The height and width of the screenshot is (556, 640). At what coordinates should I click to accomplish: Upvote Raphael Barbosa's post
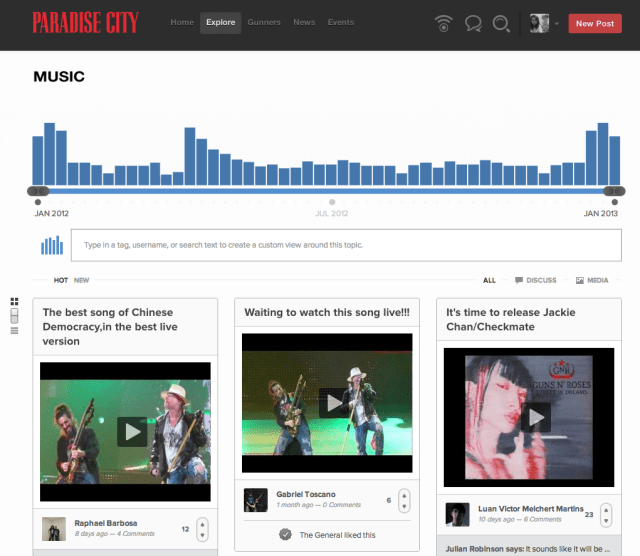202,525
